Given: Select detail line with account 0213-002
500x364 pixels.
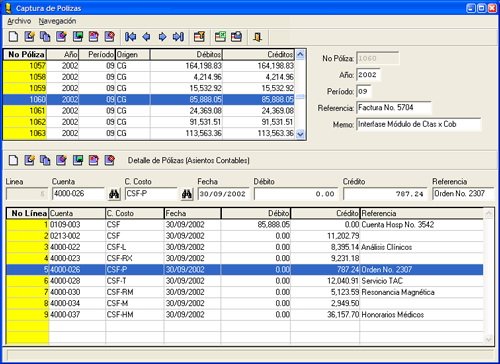Looking at the screenshot, I should [245, 236].
